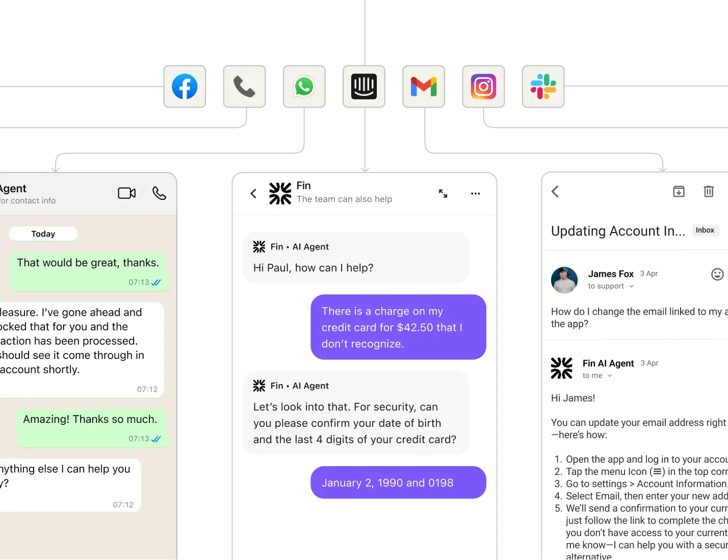This screenshot has width=728, height=560.
Task: Go back from the Fin chat
Action: pos(253,194)
